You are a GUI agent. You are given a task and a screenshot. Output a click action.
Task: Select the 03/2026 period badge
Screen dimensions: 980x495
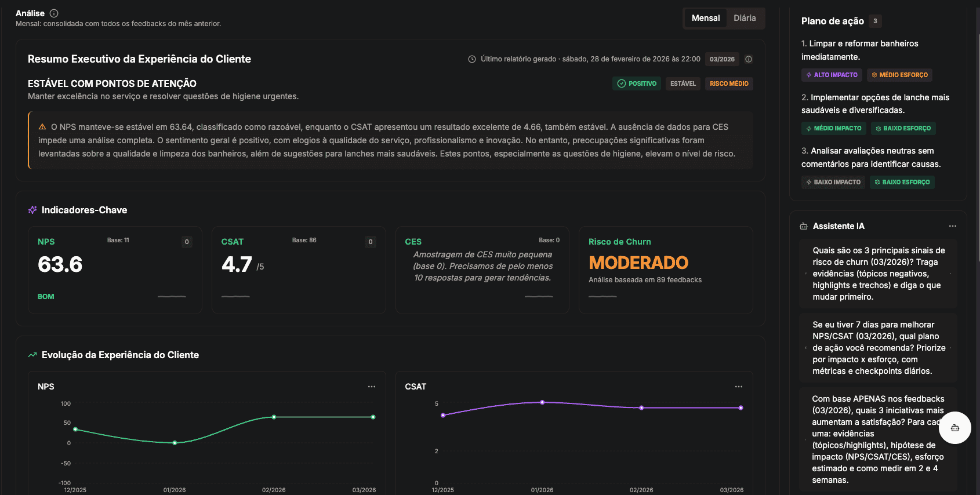(x=722, y=59)
